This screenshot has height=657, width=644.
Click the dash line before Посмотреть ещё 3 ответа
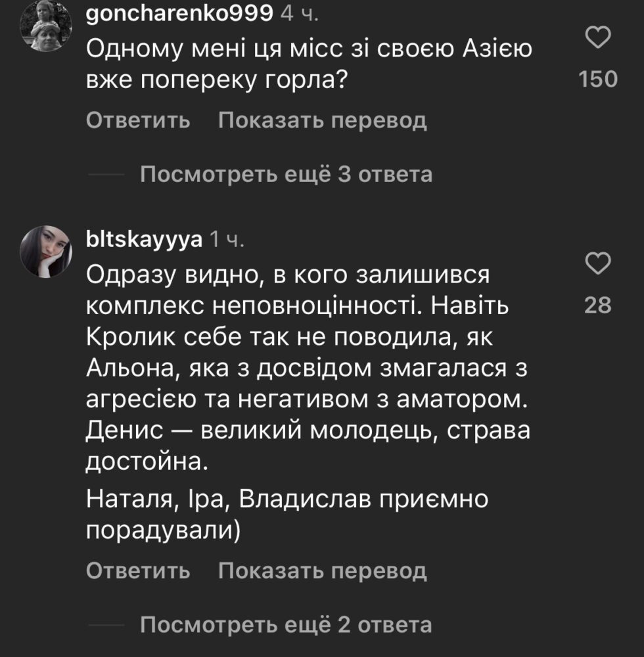click(105, 175)
